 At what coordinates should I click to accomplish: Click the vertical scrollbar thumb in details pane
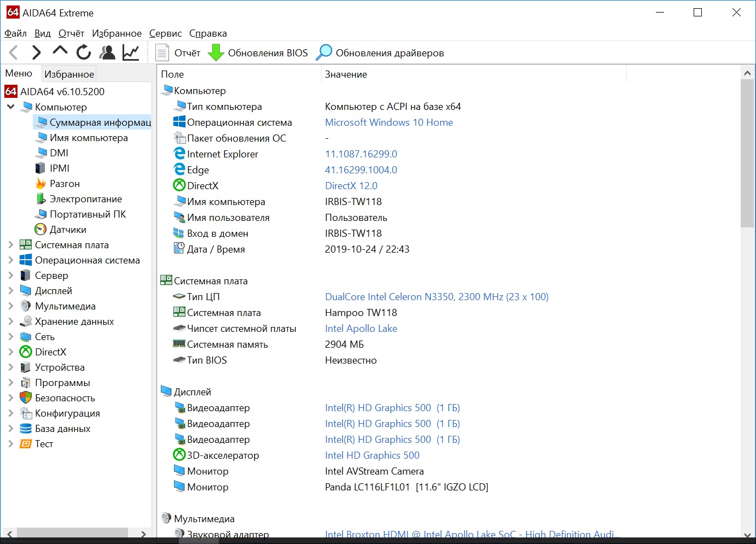click(x=747, y=153)
